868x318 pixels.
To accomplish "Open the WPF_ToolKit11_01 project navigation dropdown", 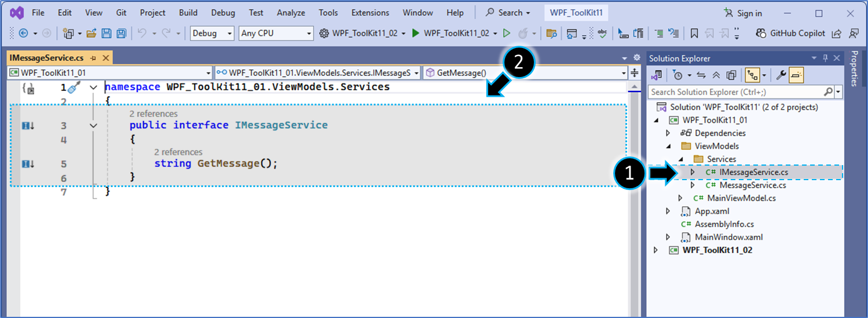I will click(x=110, y=73).
